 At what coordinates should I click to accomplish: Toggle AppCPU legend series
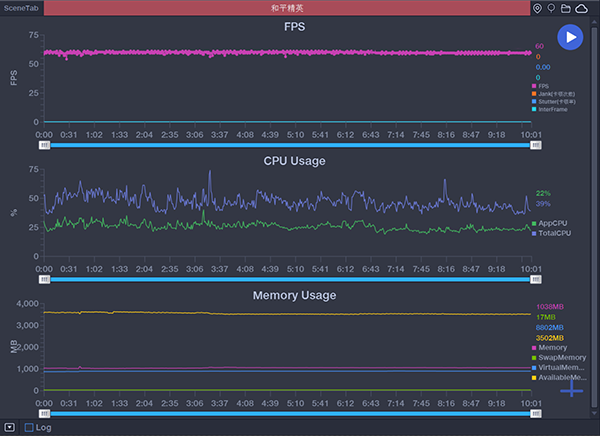553,223
